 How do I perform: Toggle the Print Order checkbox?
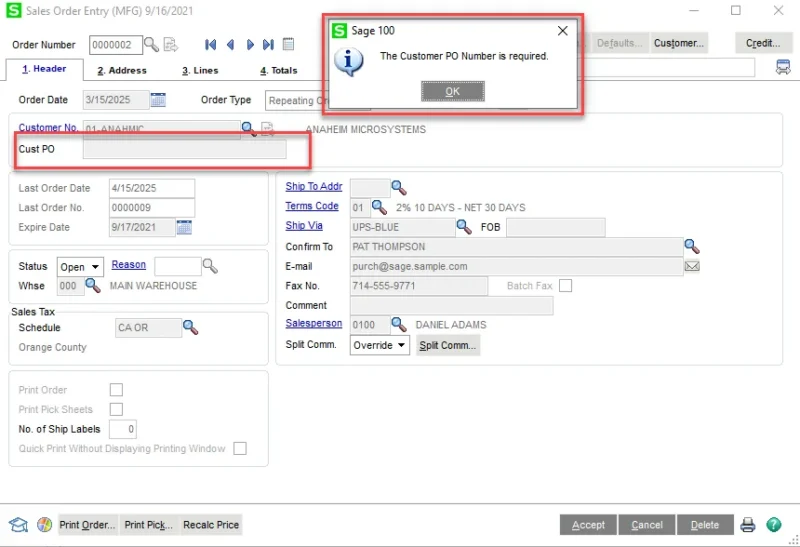[x=116, y=390]
